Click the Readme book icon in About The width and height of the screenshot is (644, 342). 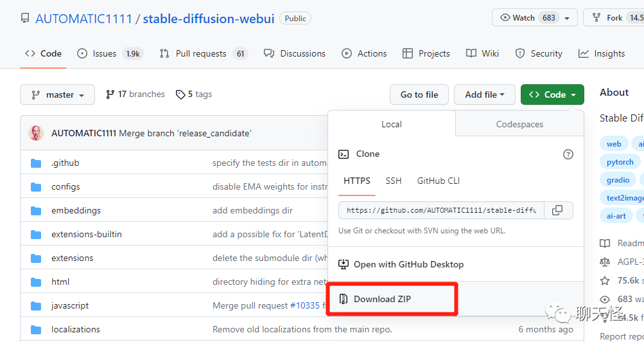click(x=605, y=244)
